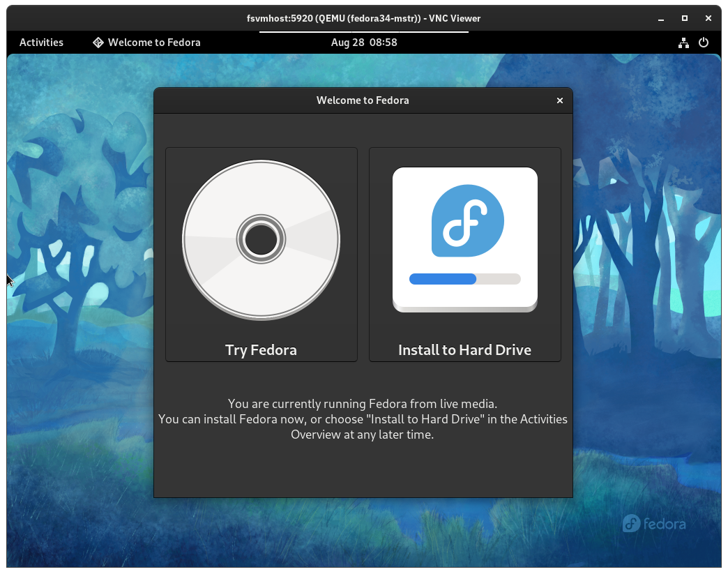Close the VNC Viewer window
The image size is (728, 574).
[708, 18]
